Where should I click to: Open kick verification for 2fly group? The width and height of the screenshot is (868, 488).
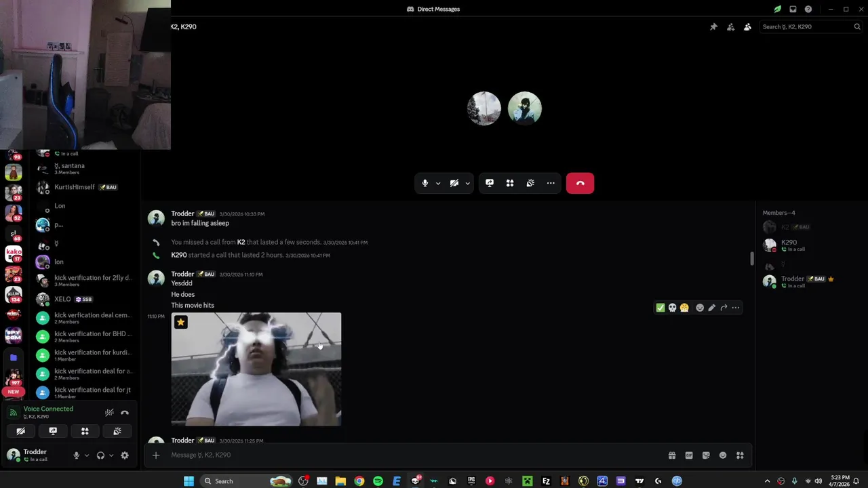pos(85,281)
